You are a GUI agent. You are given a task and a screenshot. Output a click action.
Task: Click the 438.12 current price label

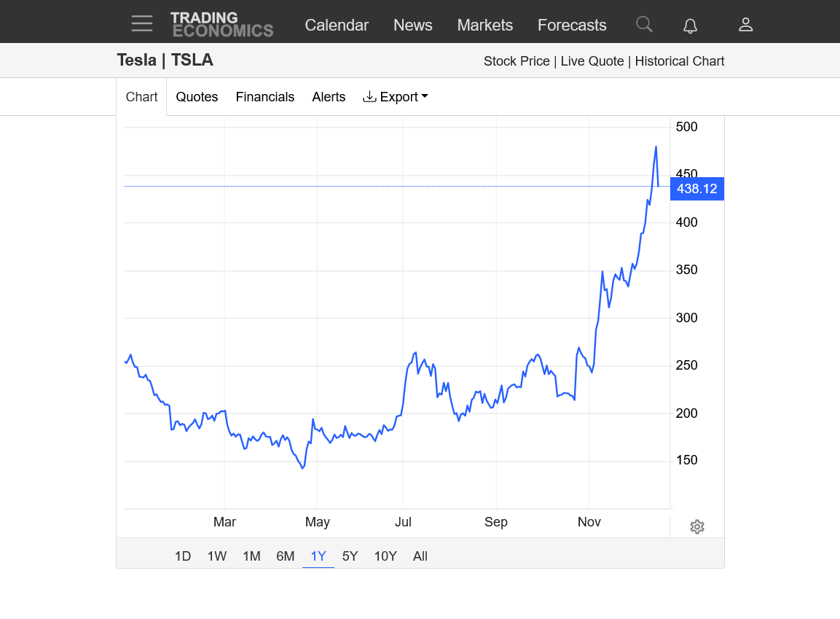pos(696,189)
